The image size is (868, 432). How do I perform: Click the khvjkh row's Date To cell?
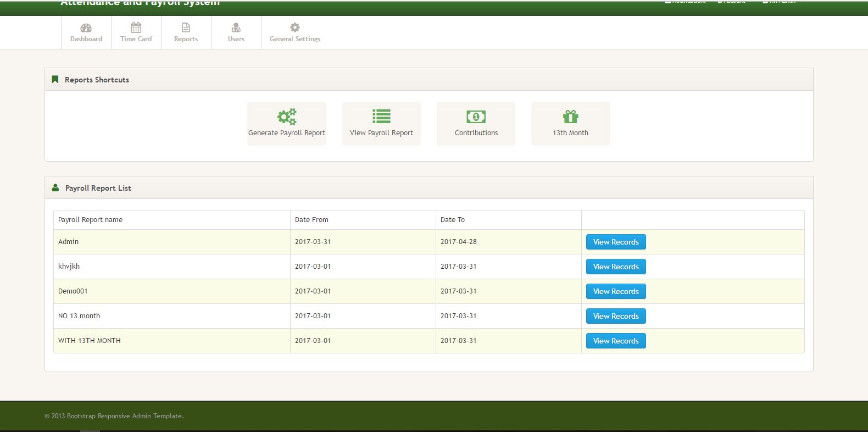pyautogui.click(x=509, y=267)
